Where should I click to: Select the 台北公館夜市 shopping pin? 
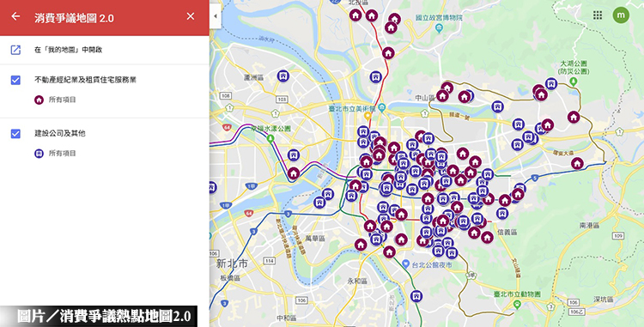[406, 263]
